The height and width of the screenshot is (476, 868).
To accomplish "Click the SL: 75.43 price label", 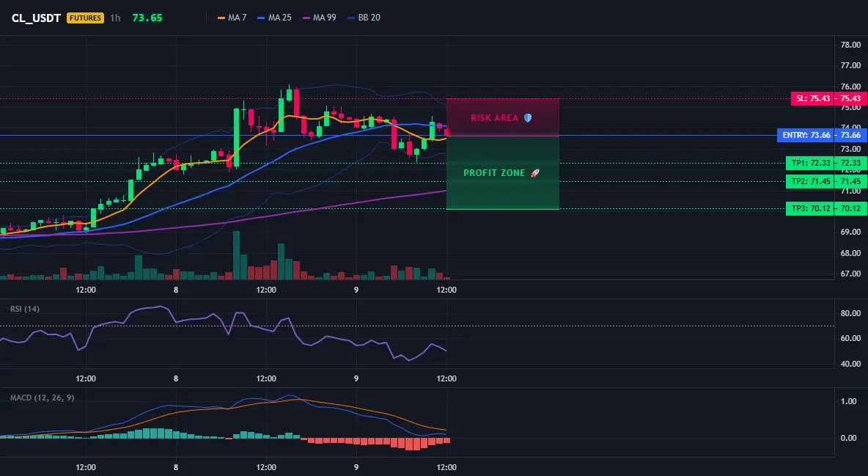I will pyautogui.click(x=813, y=98).
